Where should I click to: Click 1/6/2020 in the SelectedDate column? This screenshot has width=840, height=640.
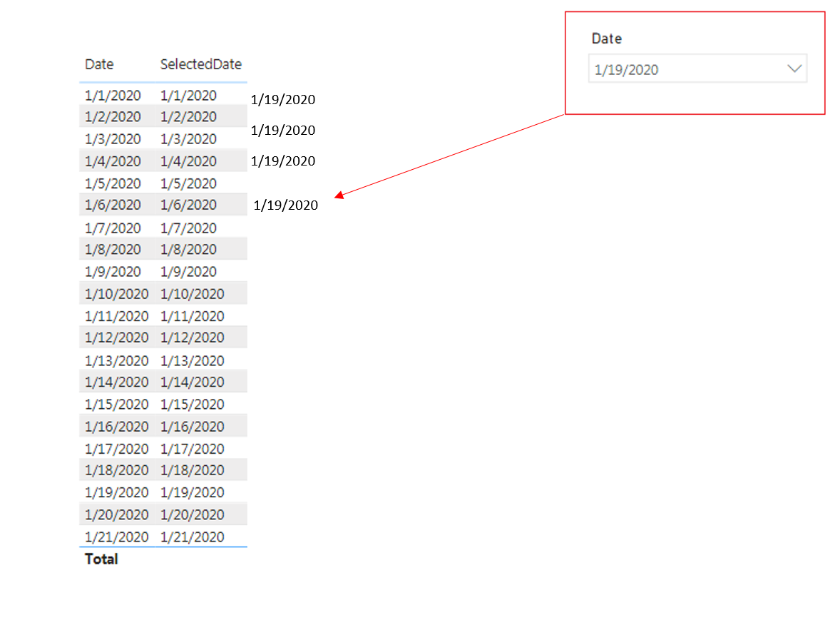188,205
